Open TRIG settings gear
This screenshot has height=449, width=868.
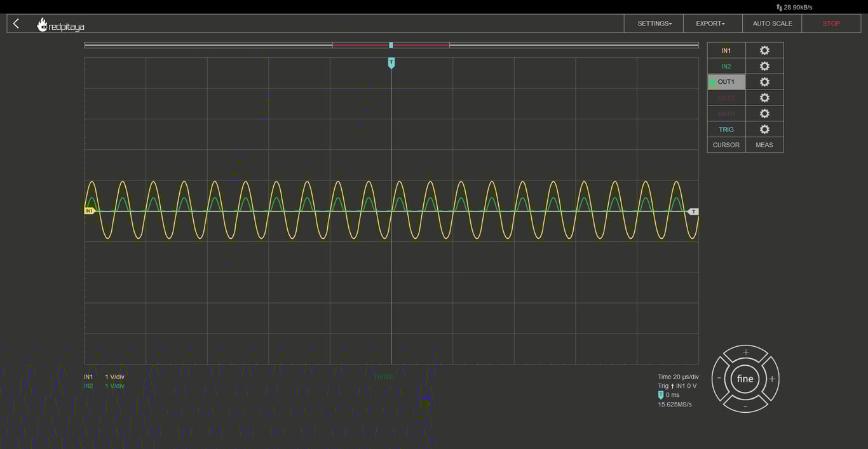pyautogui.click(x=764, y=130)
